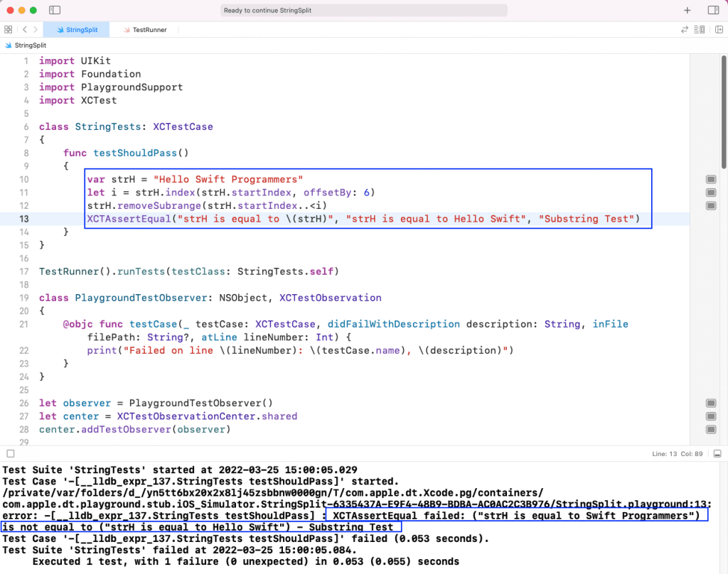Click the plus Library button
728x574 pixels.
pyautogui.click(x=687, y=11)
